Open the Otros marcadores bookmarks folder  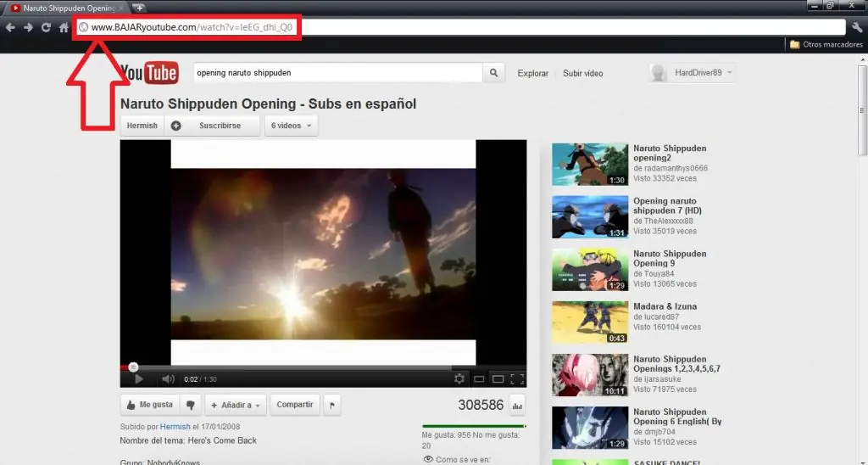pos(826,44)
